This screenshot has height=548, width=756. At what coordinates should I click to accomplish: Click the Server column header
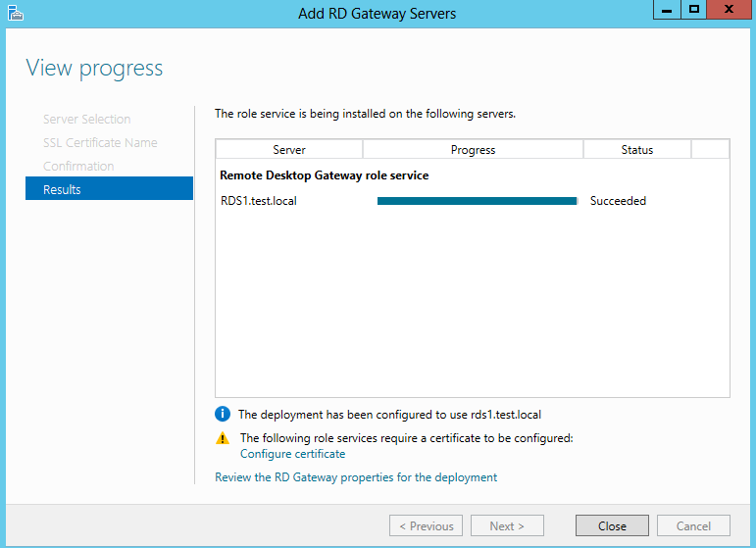click(289, 149)
